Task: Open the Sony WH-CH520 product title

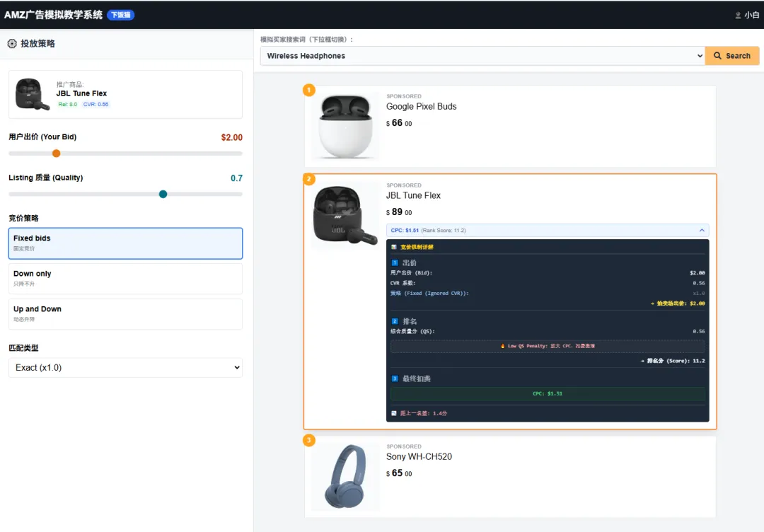Action: coord(419,457)
